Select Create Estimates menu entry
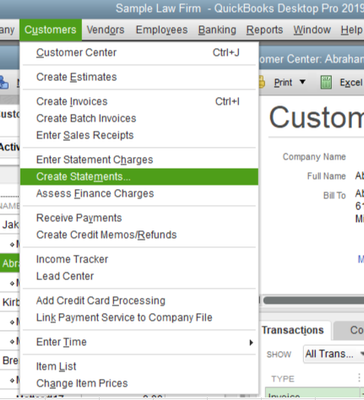Screen dimensions: 364x400 139,77
